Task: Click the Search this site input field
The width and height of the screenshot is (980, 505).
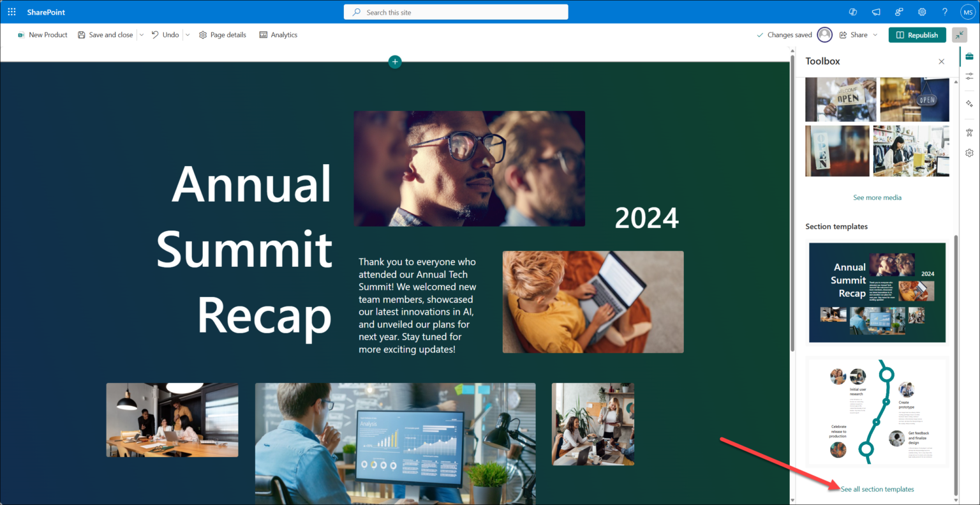Action: coord(456,11)
